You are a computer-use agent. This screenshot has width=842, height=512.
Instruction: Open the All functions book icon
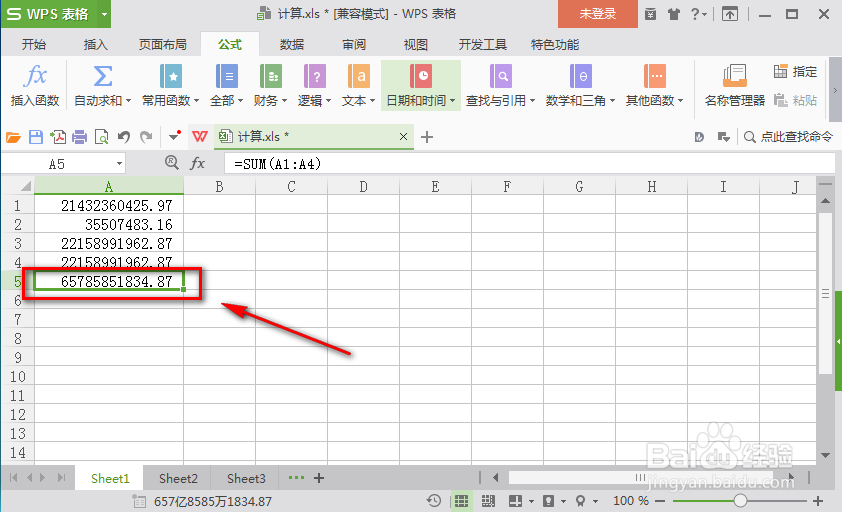click(227, 76)
